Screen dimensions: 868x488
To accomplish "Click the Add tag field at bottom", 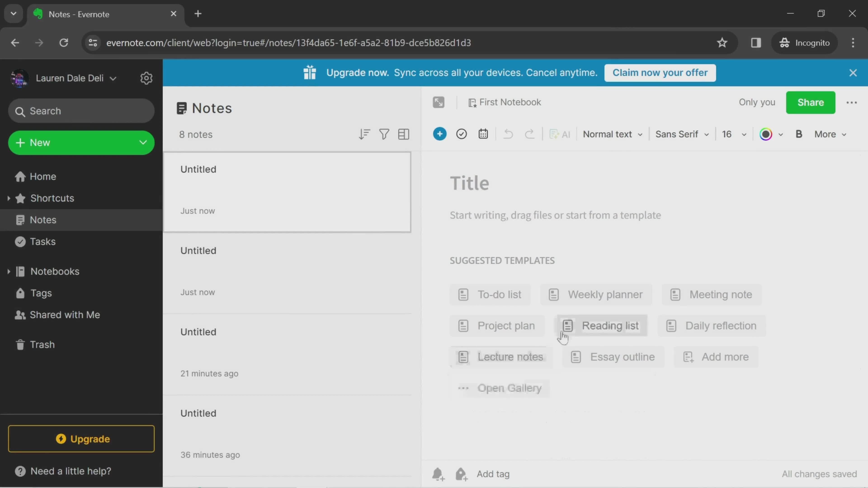I will [x=493, y=474].
